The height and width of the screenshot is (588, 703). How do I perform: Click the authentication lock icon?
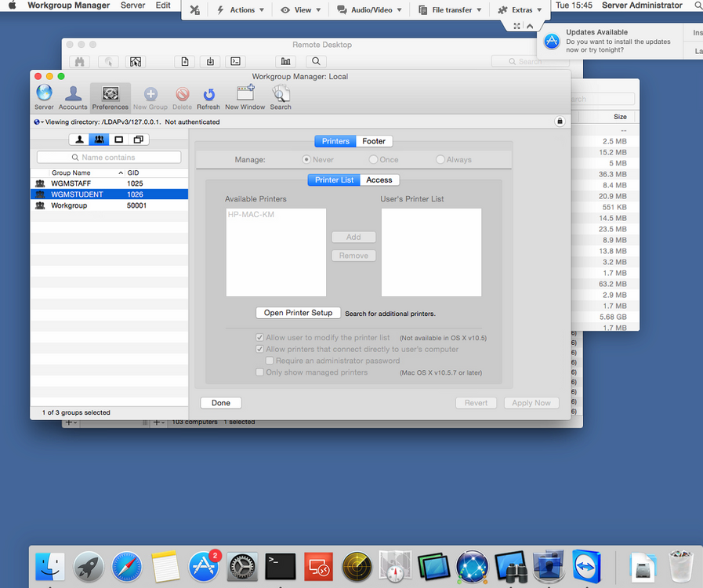560,121
